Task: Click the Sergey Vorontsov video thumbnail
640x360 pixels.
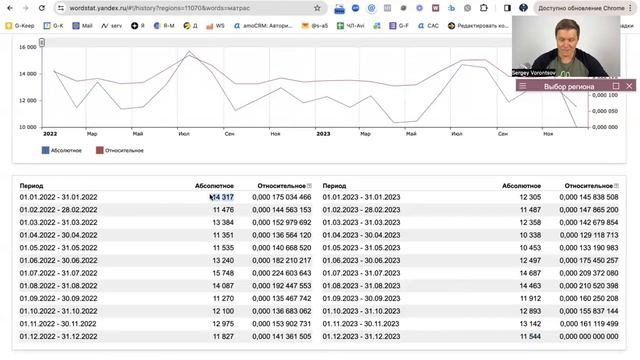Action: [x=566, y=46]
